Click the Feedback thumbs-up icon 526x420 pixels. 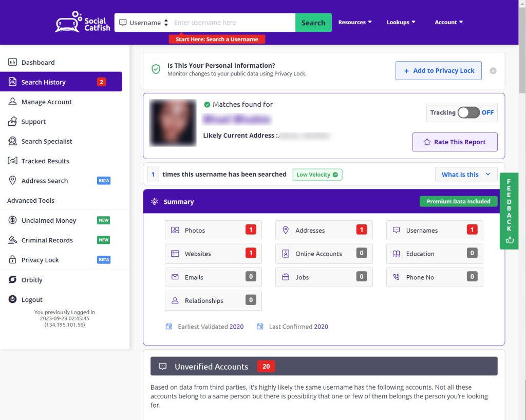click(x=510, y=240)
